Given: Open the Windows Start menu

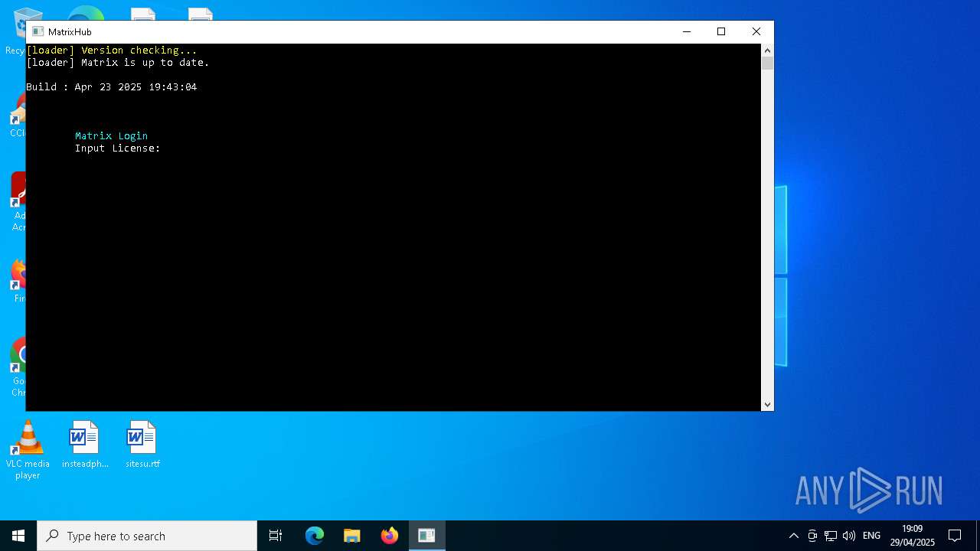Looking at the screenshot, I should pyautogui.click(x=18, y=536).
